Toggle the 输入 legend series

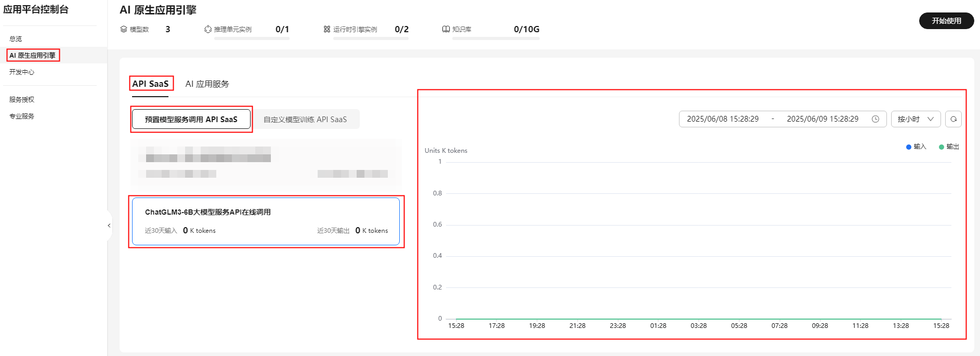[916, 147]
